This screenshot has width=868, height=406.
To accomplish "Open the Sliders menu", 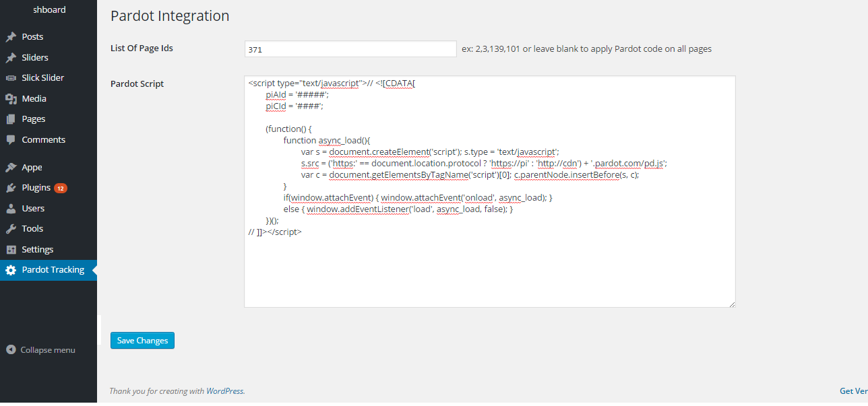I will (49, 58).
